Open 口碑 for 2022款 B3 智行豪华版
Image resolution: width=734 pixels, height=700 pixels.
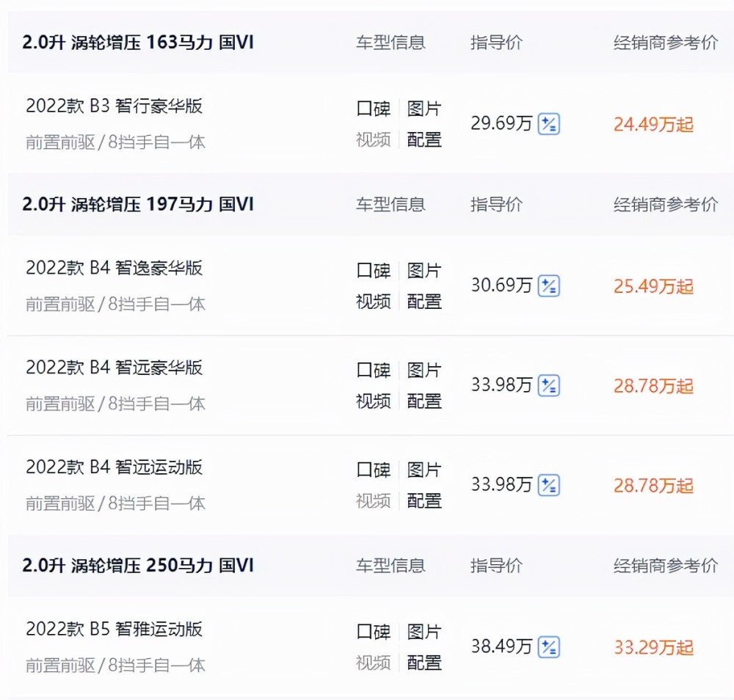[373, 109]
